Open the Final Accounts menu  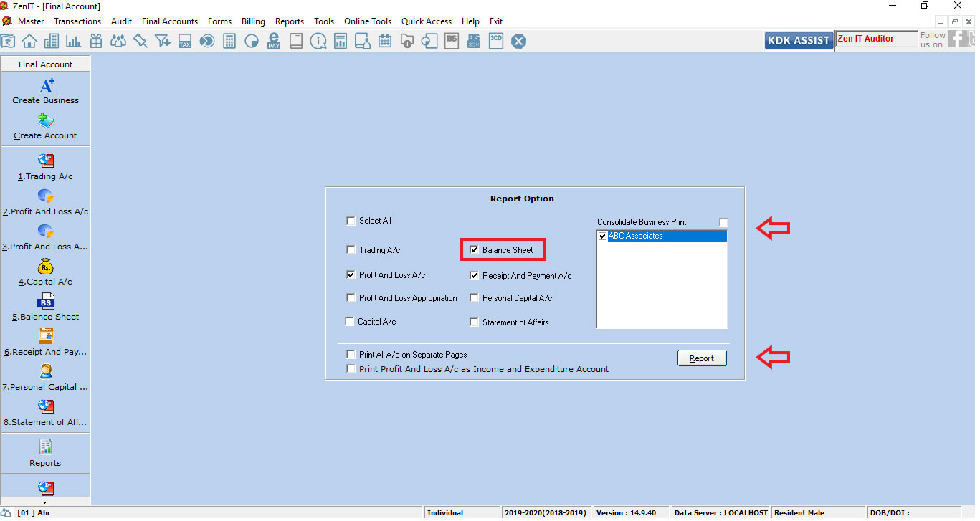point(170,21)
